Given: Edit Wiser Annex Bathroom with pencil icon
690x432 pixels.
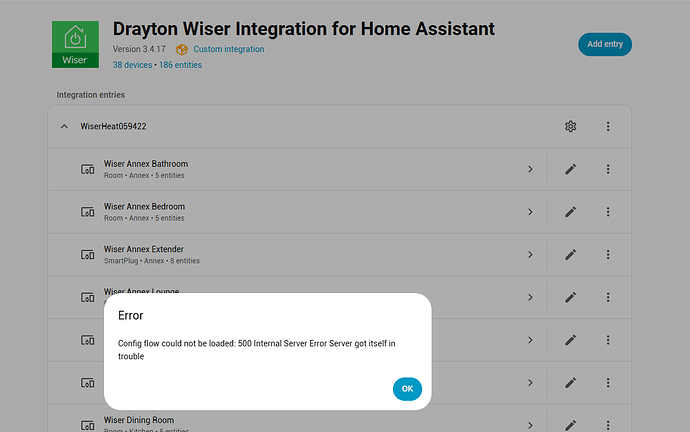Looking at the screenshot, I should pyautogui.click(x=570, y=169).
